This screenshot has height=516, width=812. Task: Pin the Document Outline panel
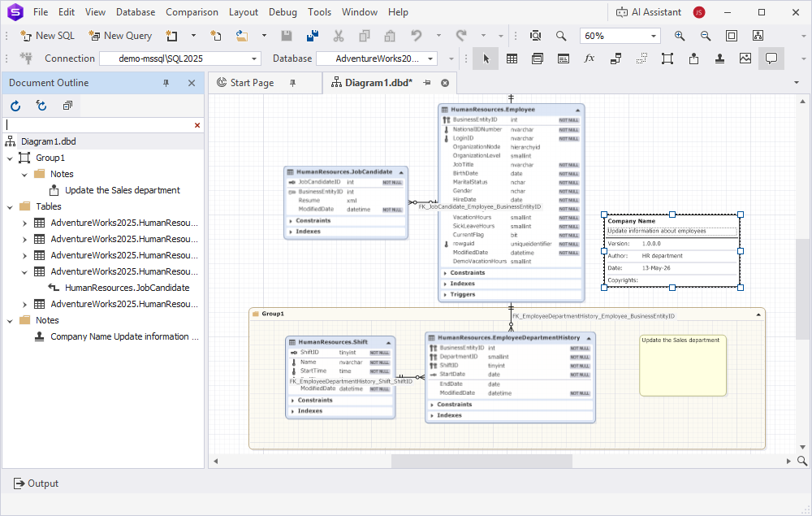tap(166, 83)
